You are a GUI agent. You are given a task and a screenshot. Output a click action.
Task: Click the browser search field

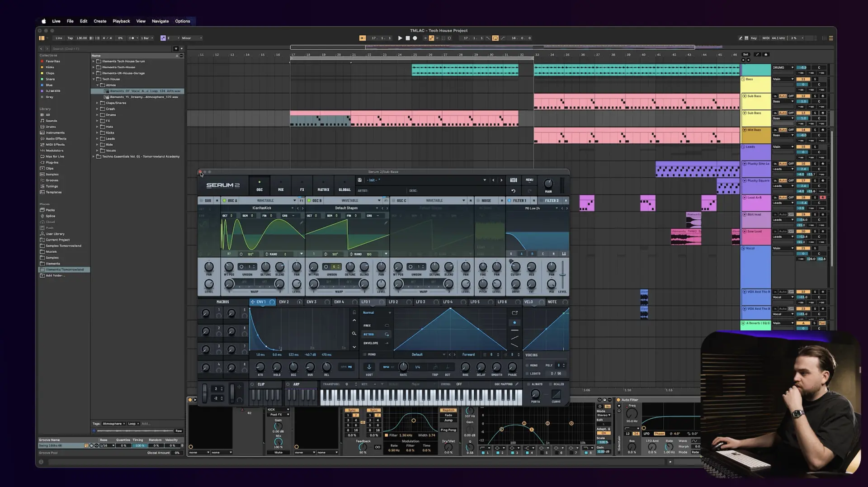[x=112, y=49]
